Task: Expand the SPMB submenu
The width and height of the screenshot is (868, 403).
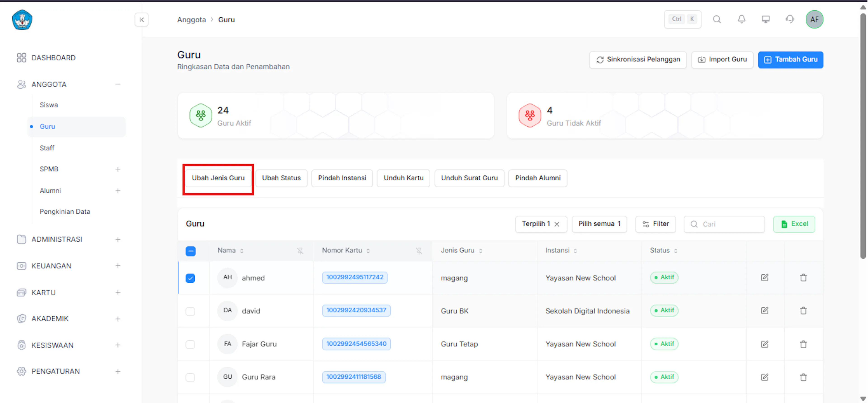Action: (x=118, y=169)
